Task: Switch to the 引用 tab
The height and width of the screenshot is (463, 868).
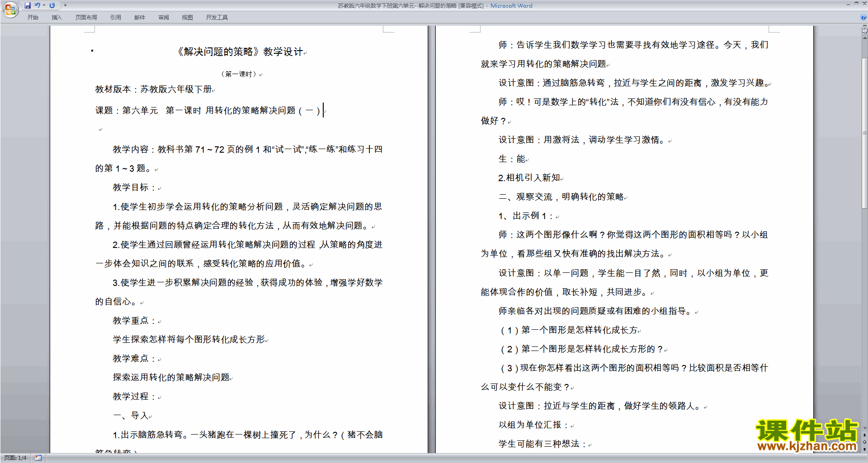Action: pyautogui.click(x=116, y=18)
